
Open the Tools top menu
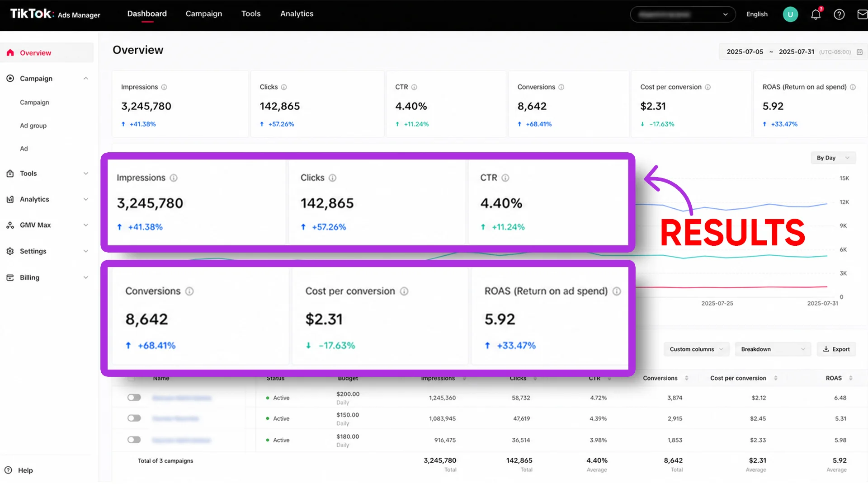251,14
